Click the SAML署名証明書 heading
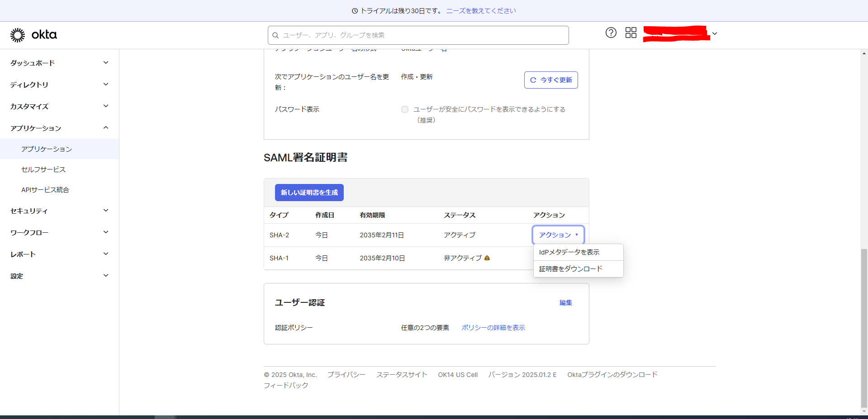The image size is (868, 419). click(306, 157)
